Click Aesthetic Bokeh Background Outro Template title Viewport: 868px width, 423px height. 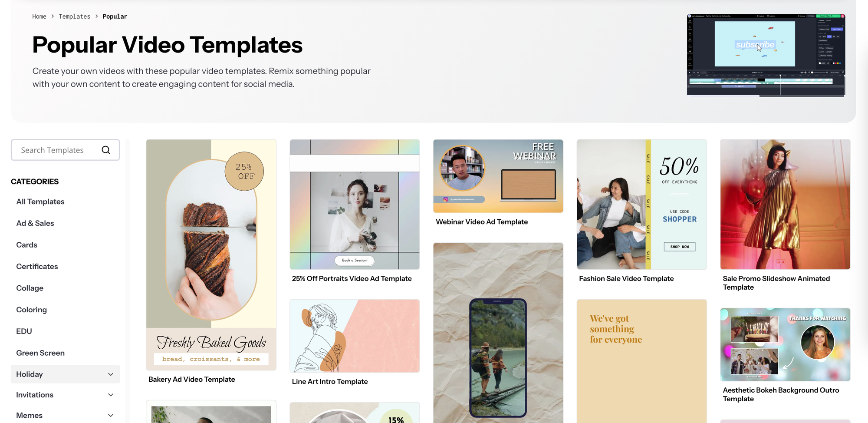[x=781, y=394]
